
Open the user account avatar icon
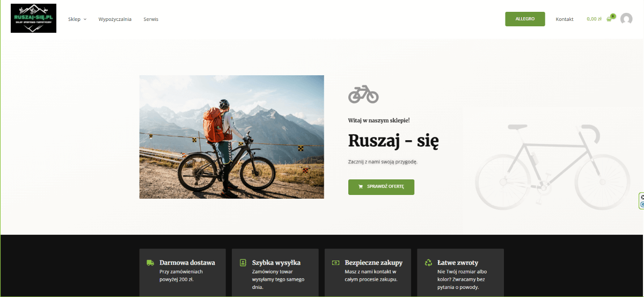pyautogui.click(x=626, y=19)
